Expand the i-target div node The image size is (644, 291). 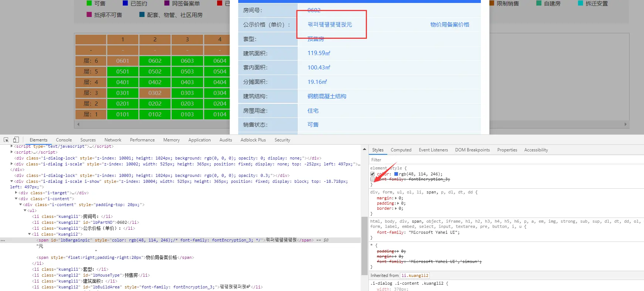(16, 193)
